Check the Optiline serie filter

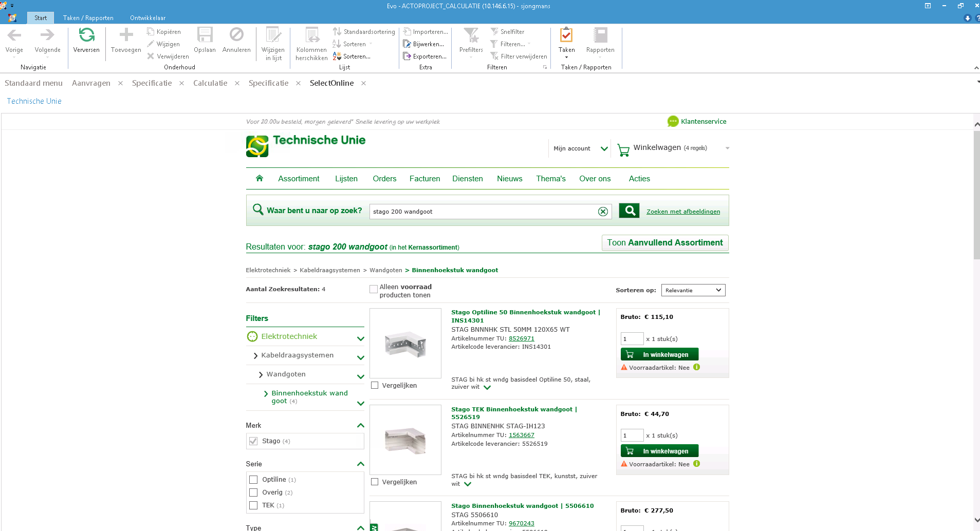point(253,480)
